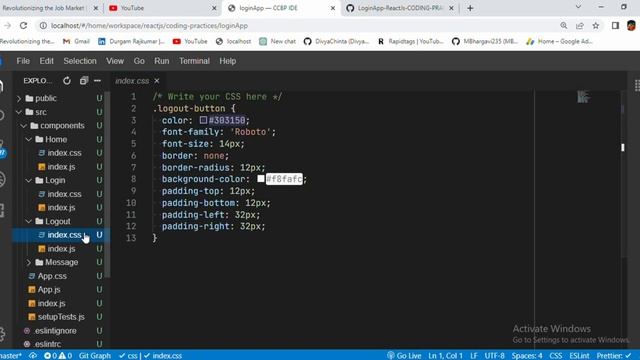The width and height of the screenshot is (640, 360).
Task: Close the YouTube browser tab
Action: click(x=214, y=8)
